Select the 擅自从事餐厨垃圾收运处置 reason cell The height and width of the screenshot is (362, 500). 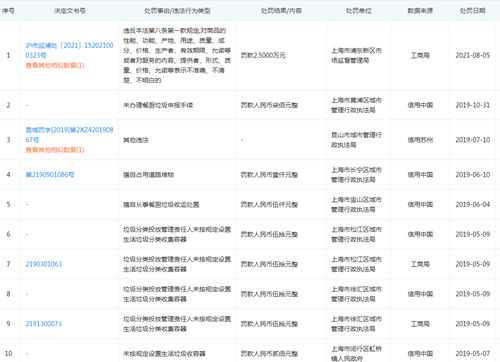161,204
